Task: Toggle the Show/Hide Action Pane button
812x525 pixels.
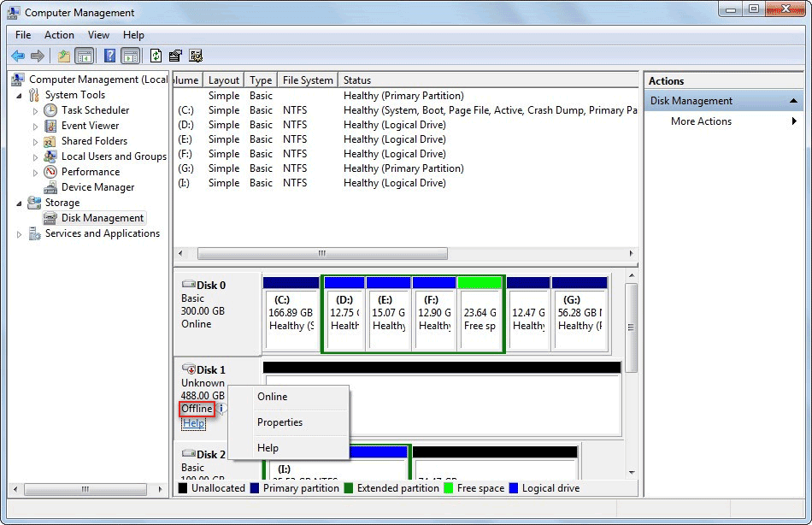Action: tap(130, 56)
